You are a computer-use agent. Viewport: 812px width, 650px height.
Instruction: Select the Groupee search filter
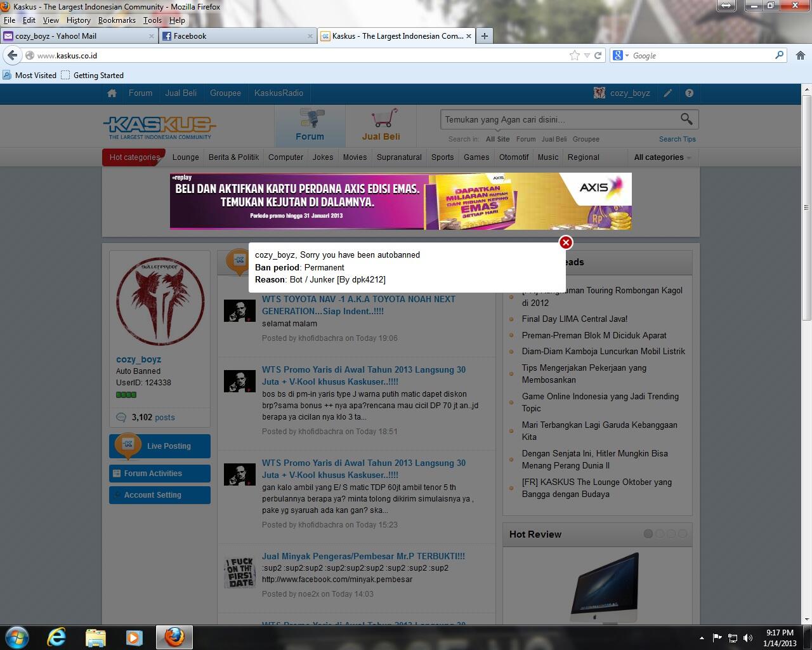pos(586,139)
